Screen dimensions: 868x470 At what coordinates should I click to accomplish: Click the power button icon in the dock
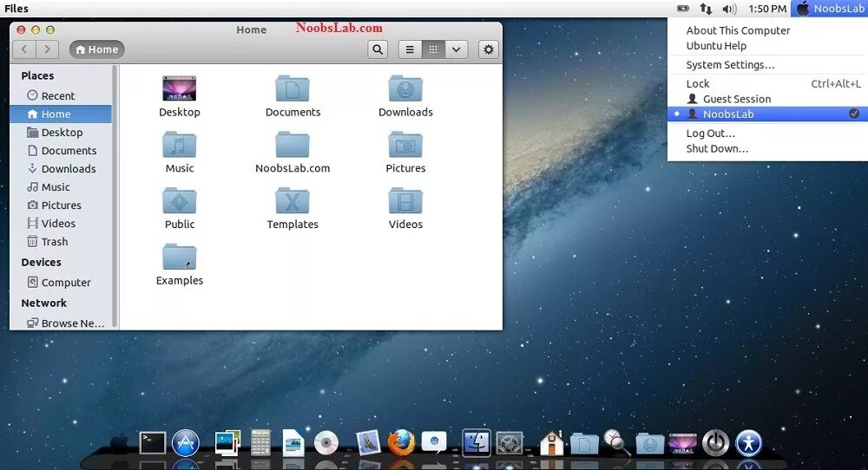[716, 443]
